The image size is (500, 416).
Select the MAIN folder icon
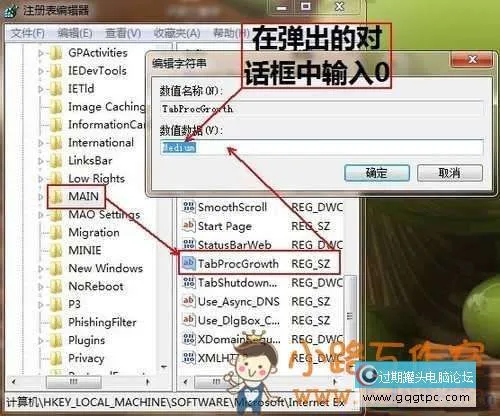pos(56,197)
